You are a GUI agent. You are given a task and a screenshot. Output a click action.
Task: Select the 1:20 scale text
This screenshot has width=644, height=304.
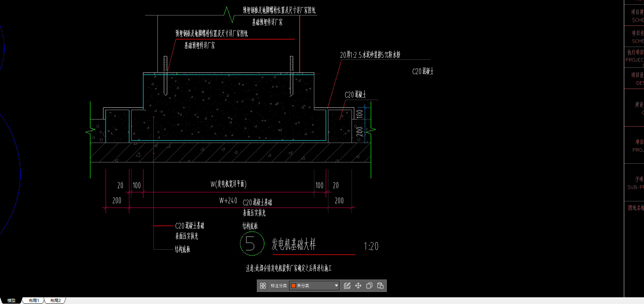point(371,246)
